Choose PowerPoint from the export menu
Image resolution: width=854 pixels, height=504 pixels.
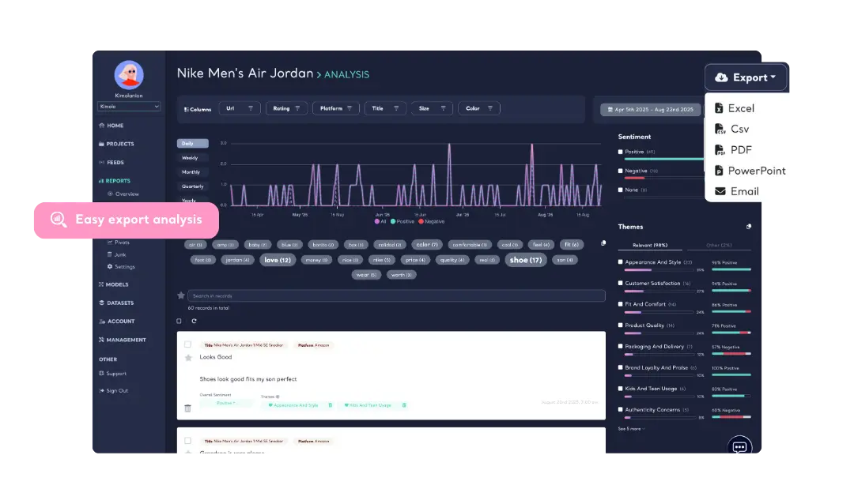pos(750,171)
